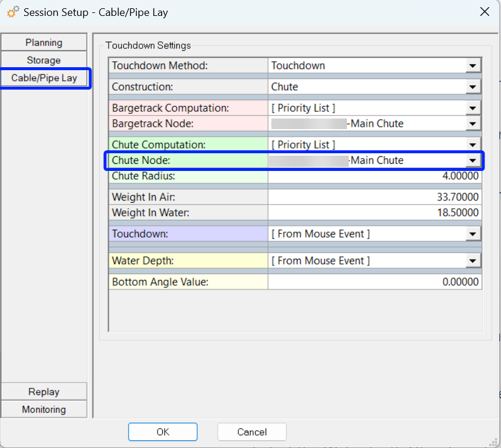Viewport: 501px width, 448px height.
Task: Select the Weight In Water field
Action: [375, 213]
